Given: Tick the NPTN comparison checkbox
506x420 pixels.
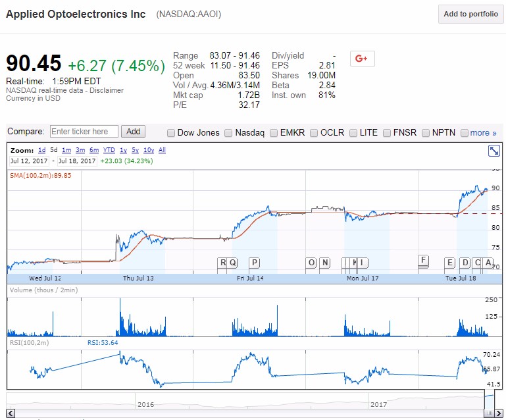Looking at the screenshot, I should (426, 133).
